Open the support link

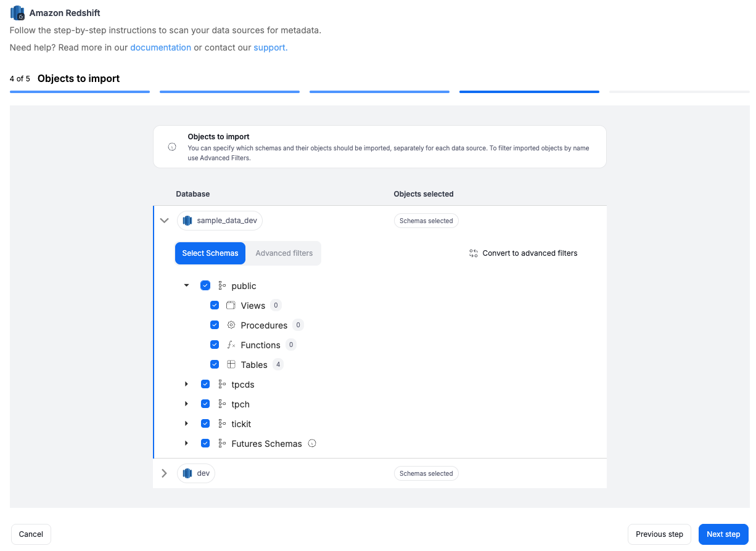click(x=271, y=47)
